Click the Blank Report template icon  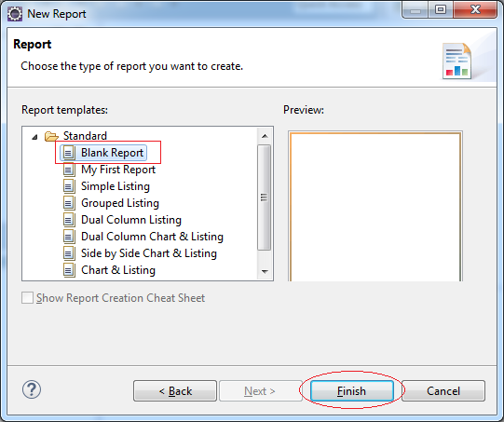click(x=69, y=153)
